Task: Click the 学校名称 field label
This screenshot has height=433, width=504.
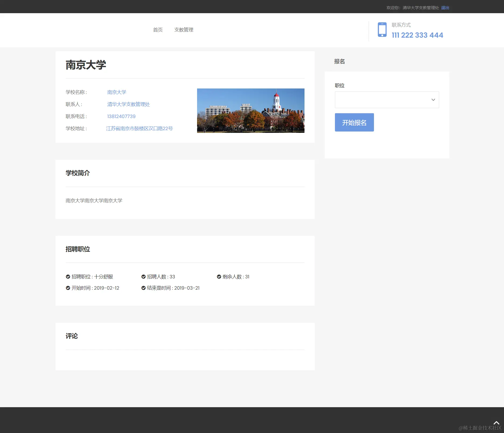Action: (76, 92)
